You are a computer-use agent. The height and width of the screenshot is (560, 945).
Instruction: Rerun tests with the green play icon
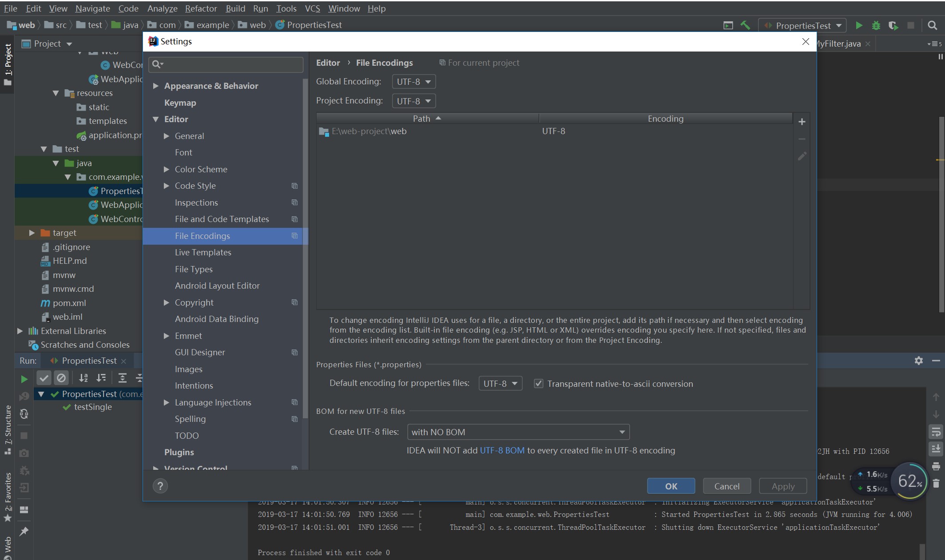point(24,378)
